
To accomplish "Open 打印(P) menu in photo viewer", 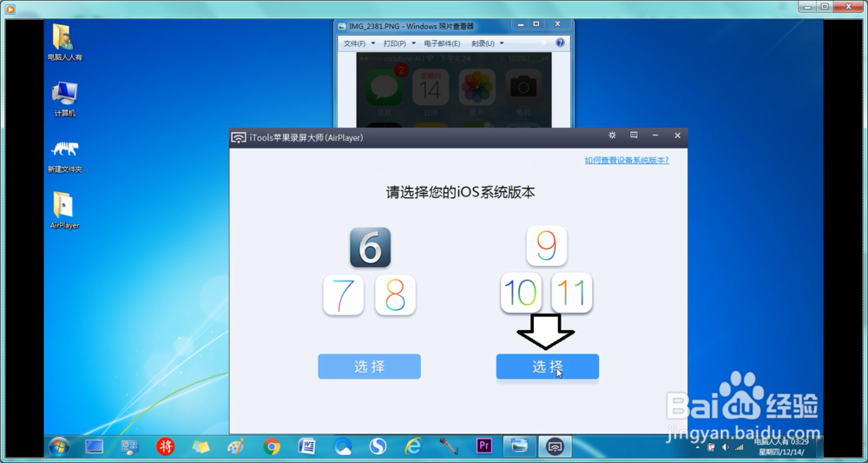I will click(395, 43).
